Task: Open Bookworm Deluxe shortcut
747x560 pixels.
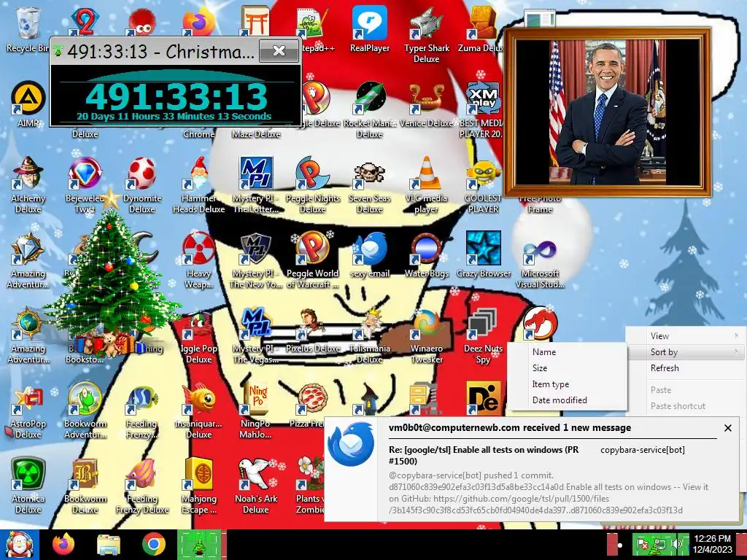Action: tap(85, 486)
